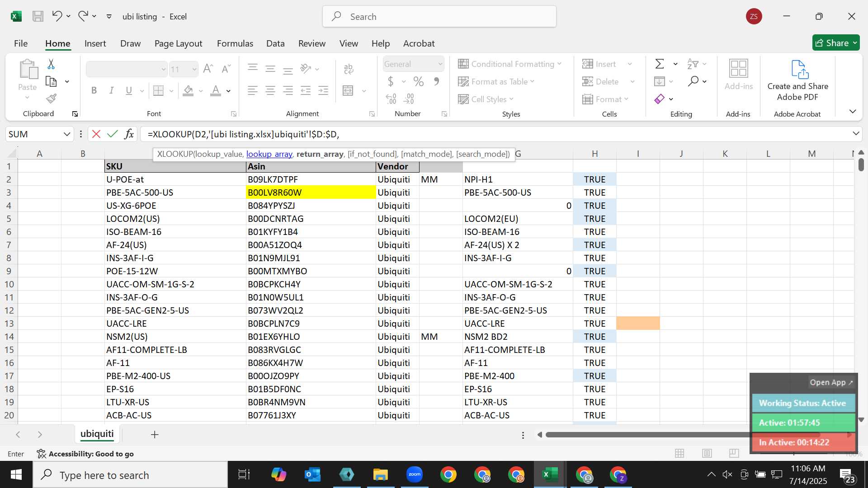Open the font name dropdown
This screenshot has height=488, width=868.
point(164,69)
